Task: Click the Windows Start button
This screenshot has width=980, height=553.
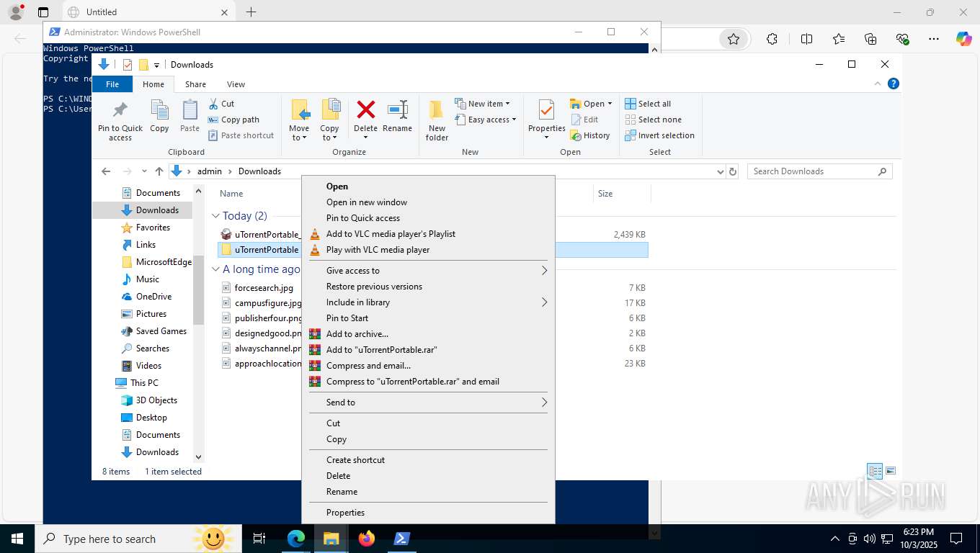Action: click(x=17, y=539)
